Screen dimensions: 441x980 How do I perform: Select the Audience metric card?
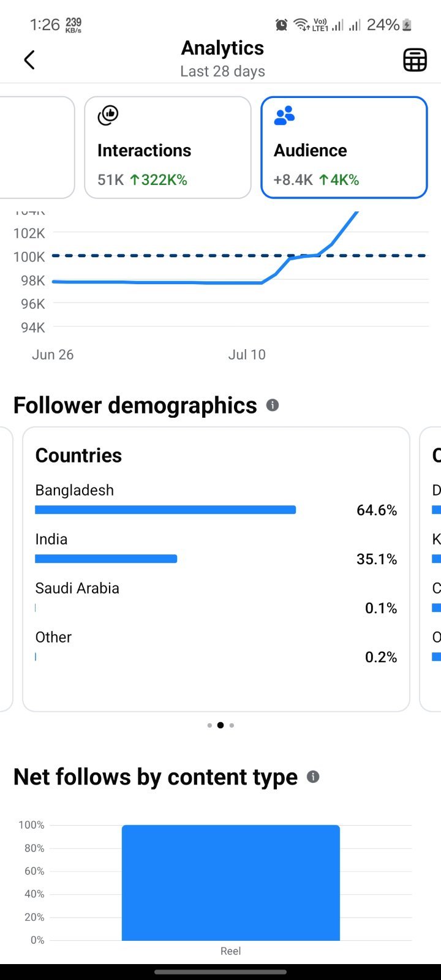(x=344, y=148)
